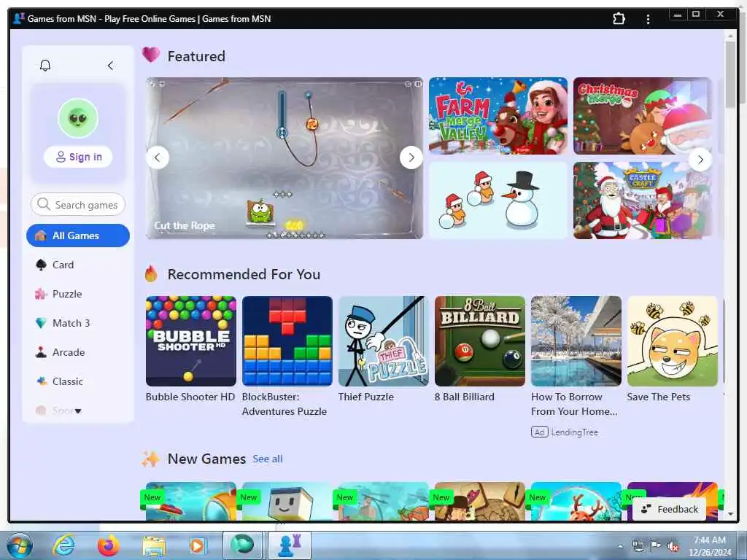Click the scroll down arrow of the page scrollbar
The height and width of the screenshot is (560, 747).
[x=730, y=514]
